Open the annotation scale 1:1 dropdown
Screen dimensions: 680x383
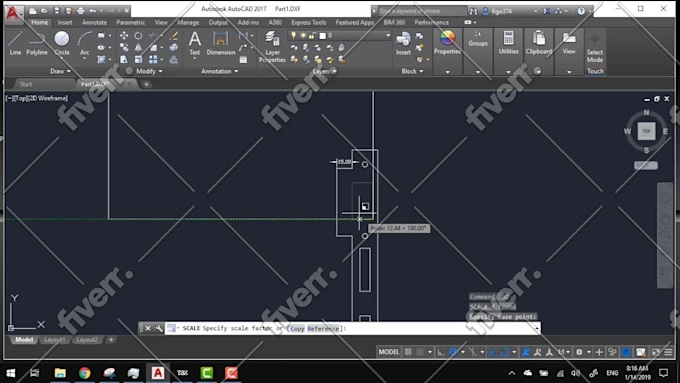pyautogui.click(x=563, y=352)
